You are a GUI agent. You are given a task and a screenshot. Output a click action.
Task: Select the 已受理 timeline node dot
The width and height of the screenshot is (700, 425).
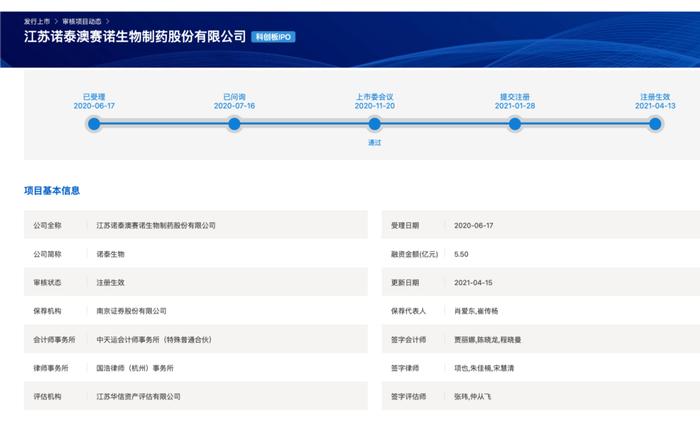tap(94, 124)
